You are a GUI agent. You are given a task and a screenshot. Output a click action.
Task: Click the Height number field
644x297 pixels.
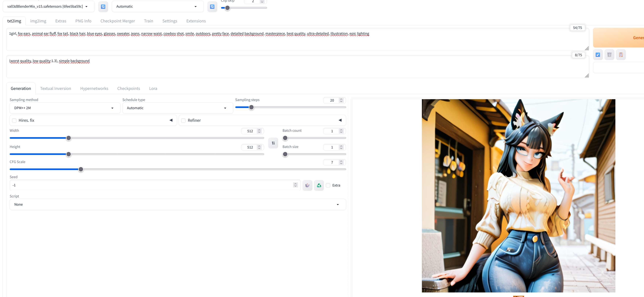252,147
